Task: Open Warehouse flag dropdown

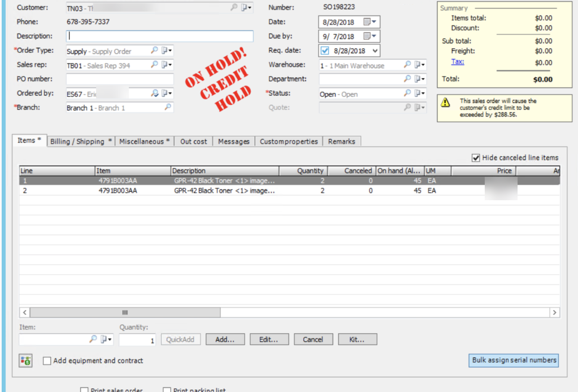Action: [420, 65]
